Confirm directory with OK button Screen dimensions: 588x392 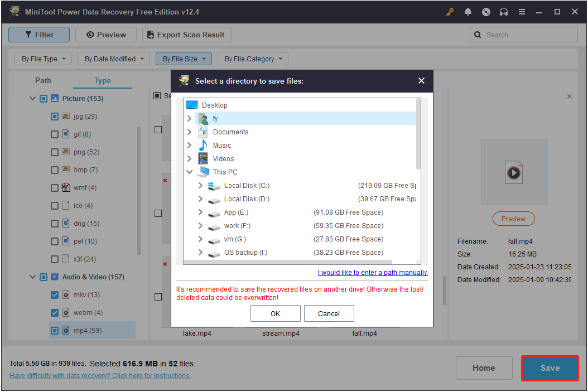(275, 314)
